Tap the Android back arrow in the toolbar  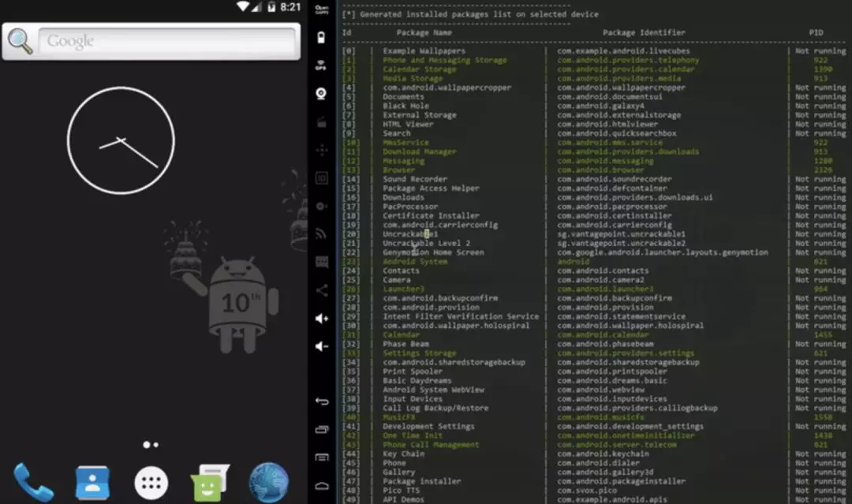pyautogui.click(x=322, y=401)
